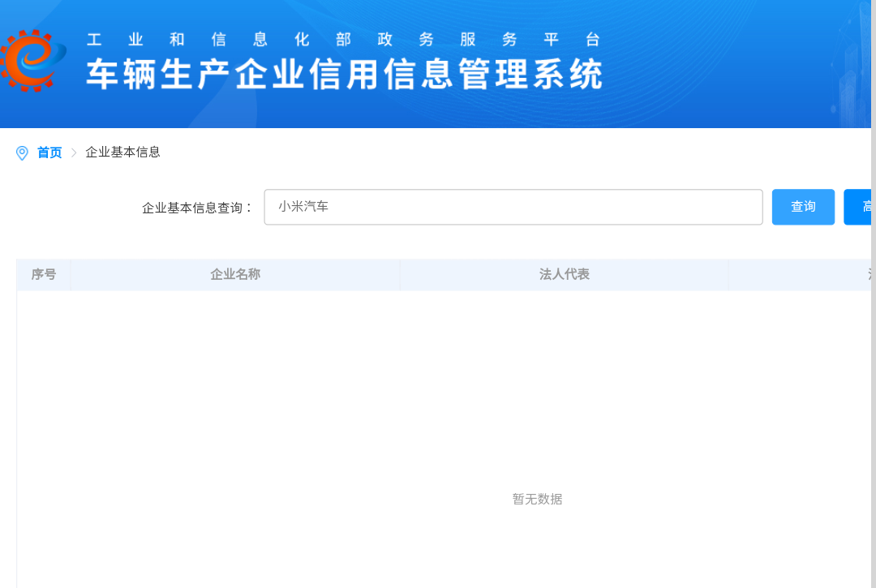Sort by the 企业名称 column header
876x588 pixels.
235,274
